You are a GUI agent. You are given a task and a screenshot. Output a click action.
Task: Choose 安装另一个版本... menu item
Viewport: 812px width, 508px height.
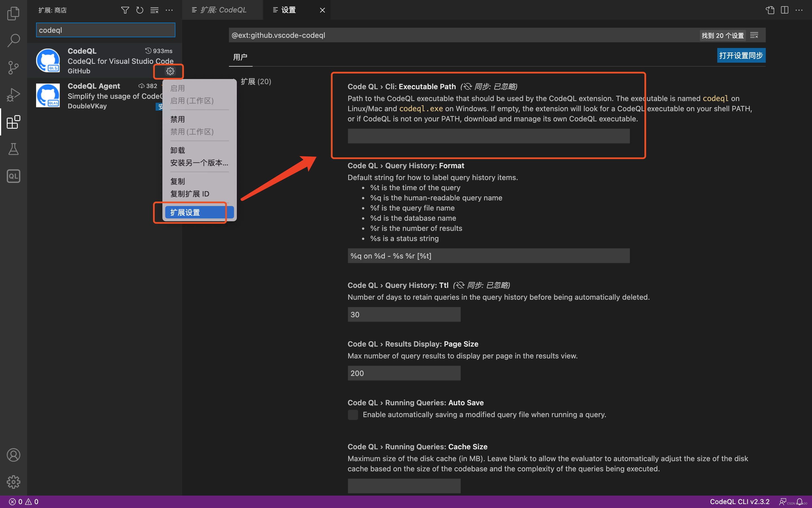tap(199, 163)
